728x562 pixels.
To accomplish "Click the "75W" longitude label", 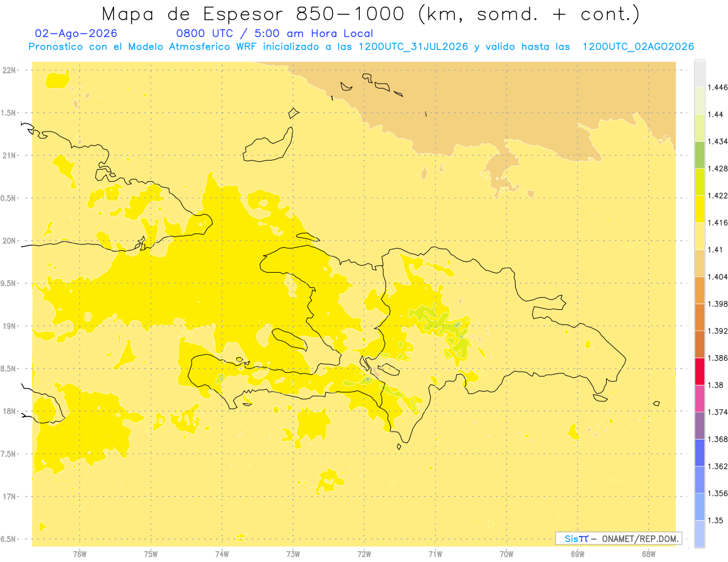I will (151, 554).
